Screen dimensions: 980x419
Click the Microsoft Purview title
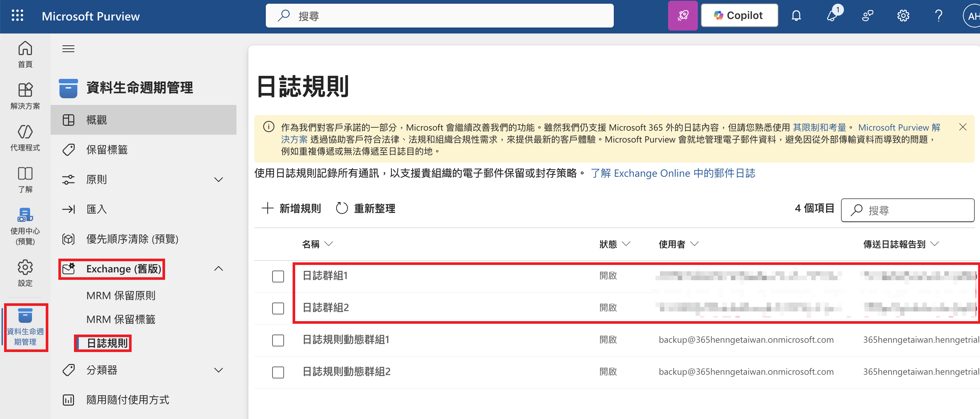91,16
